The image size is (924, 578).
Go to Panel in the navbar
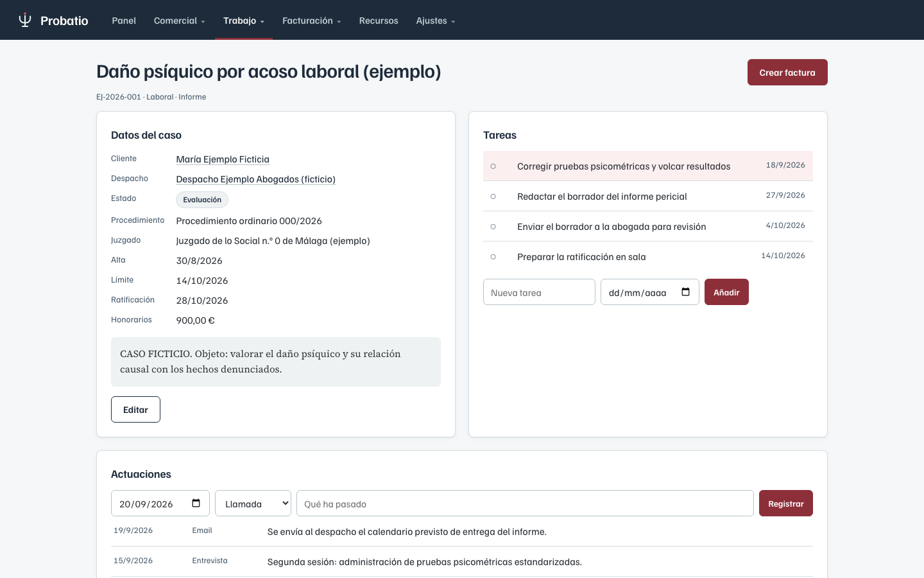pos(124,21)
